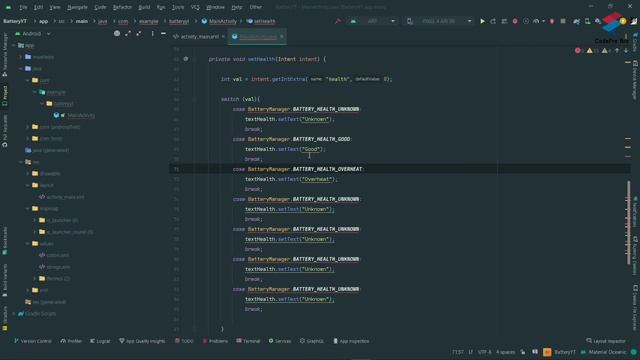Open the Logcat tool window
Screen dimensions: 640x360
(100, 341)
